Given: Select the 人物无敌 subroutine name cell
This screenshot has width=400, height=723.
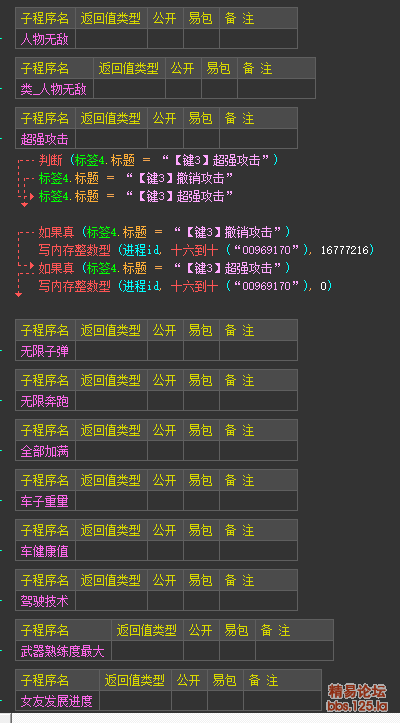Looking at the screenshot, I should [x=45, y=39].
